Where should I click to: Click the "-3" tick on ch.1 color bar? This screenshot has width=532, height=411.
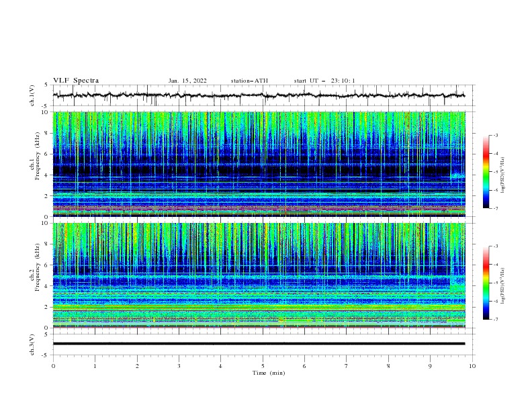coord(496,135)
